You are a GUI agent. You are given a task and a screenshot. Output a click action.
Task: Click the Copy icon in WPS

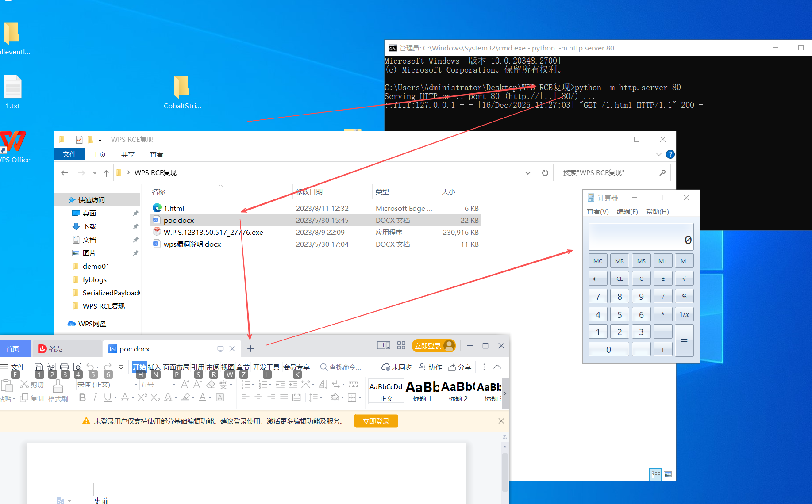pyautogui.click(x=24, y=398)
